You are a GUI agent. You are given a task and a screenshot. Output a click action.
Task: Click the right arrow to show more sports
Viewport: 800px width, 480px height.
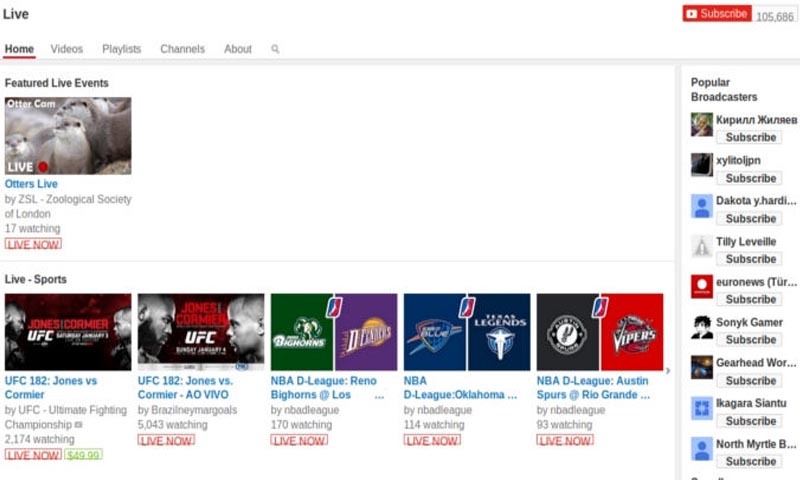click(668, 371)
